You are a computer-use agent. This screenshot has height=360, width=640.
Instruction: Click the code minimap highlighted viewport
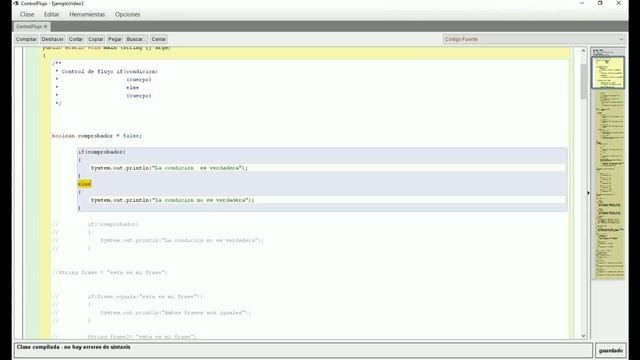pyautogui.click(x=608, y=72)
